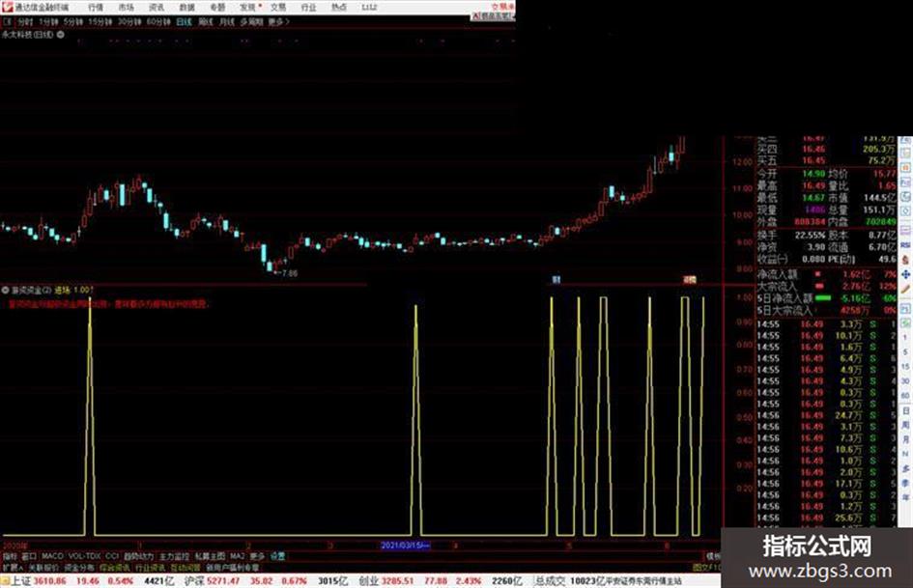Select the 周线 weekly chart tab
Screen dimensions: 913x588
tap(206, 21)
